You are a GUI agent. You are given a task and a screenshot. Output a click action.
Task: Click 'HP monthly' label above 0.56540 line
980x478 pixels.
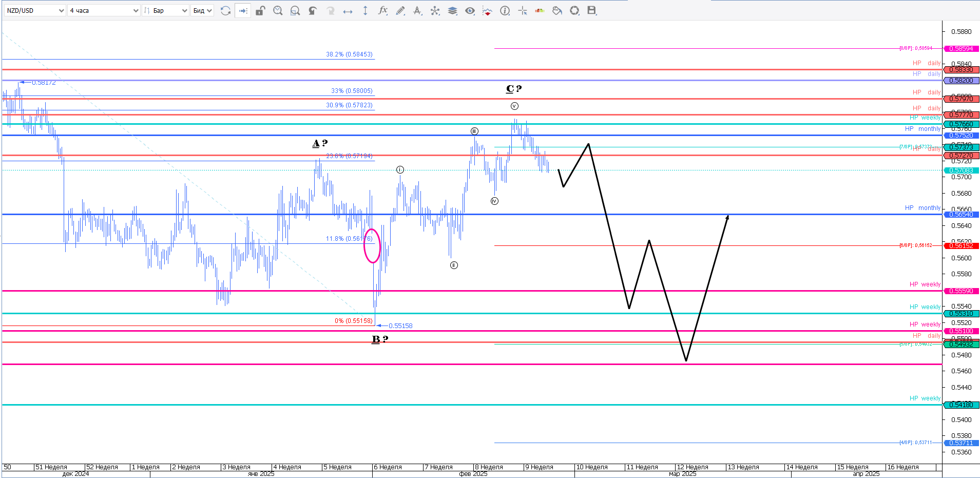tap(923, 208)
